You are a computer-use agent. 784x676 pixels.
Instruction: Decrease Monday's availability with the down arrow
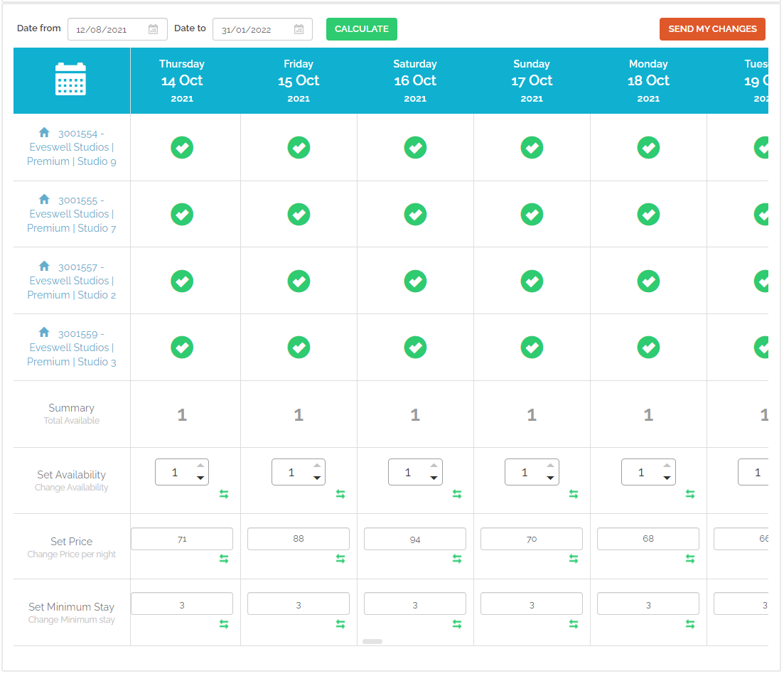(667, 478)
